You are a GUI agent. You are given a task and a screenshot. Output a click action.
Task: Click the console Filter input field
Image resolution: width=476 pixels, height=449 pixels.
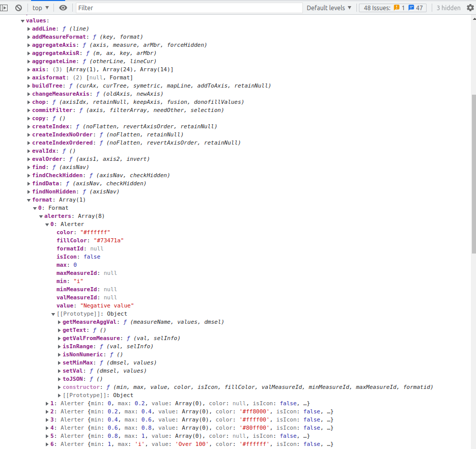pos(188,8)
